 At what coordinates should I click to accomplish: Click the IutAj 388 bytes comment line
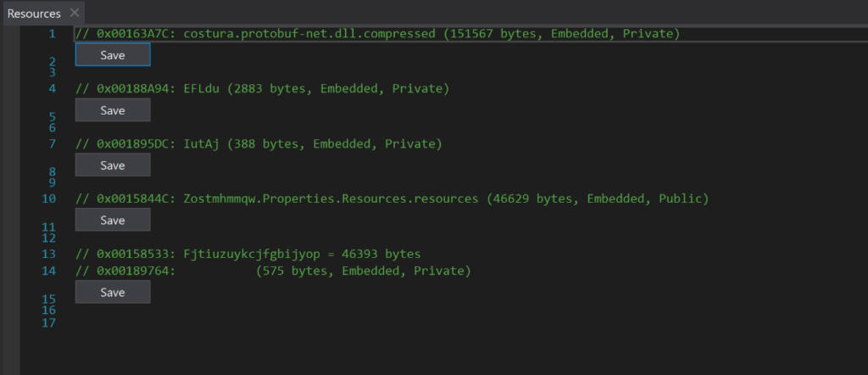click(x=259, y=144)
